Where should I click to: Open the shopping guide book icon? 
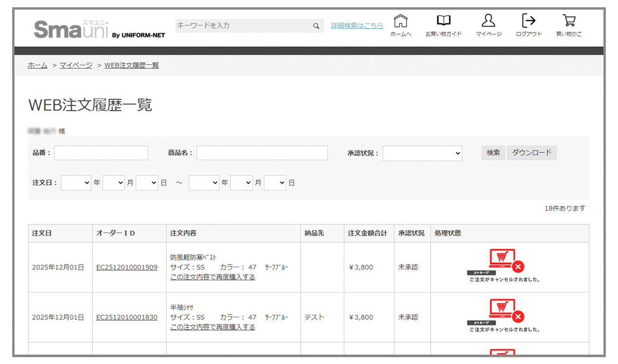443,21
